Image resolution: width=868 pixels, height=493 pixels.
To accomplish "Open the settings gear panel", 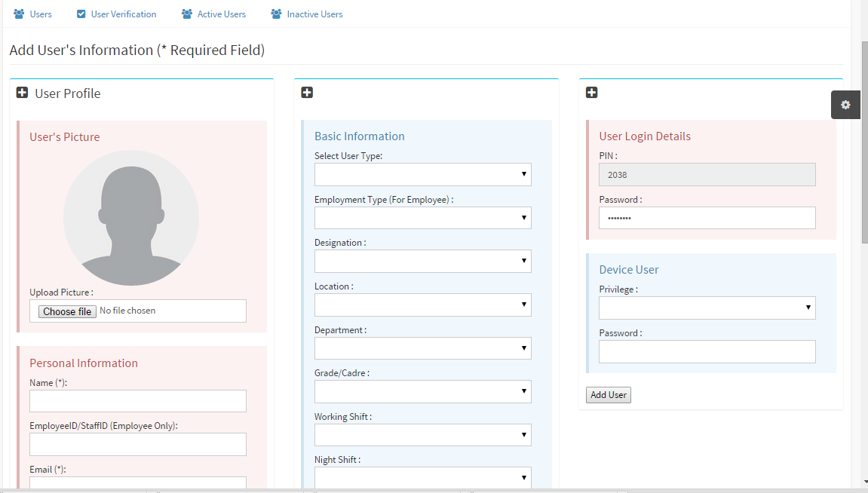I will [845, 105].
